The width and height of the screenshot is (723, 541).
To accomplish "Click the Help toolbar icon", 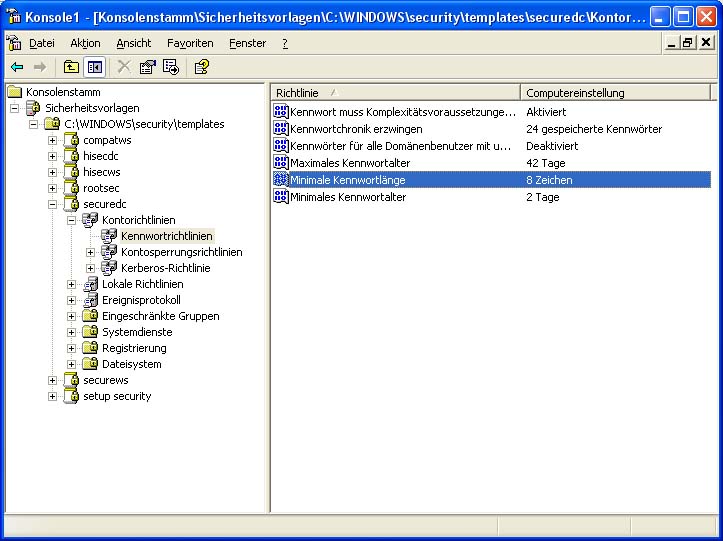I will click(201, 67).
